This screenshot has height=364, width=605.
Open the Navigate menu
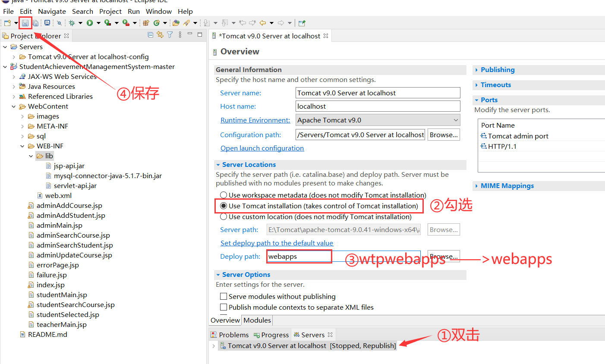click(x=52, y=11)
